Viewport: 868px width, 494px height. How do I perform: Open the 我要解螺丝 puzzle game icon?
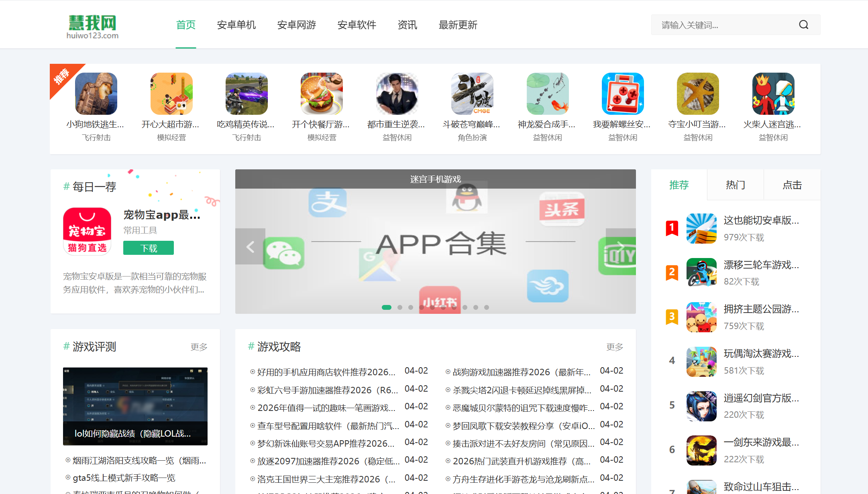click(623, 94)
